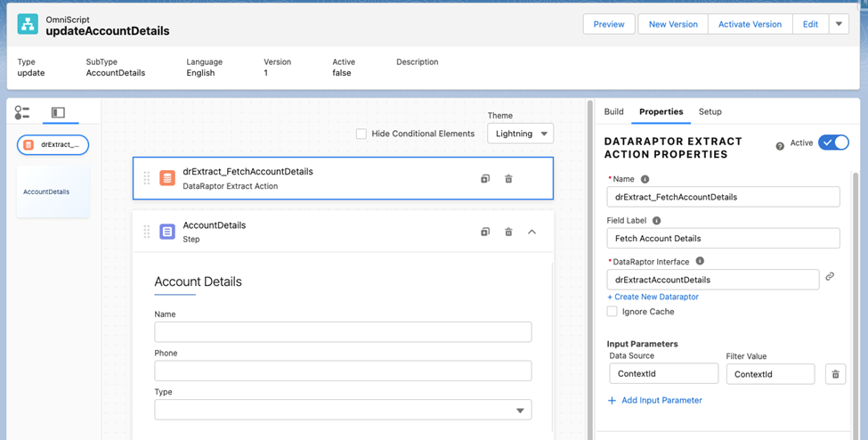Clone the drExtract_FetchAccountDetails element
This screenshot has height=440, width=868.
click(485, 178)
